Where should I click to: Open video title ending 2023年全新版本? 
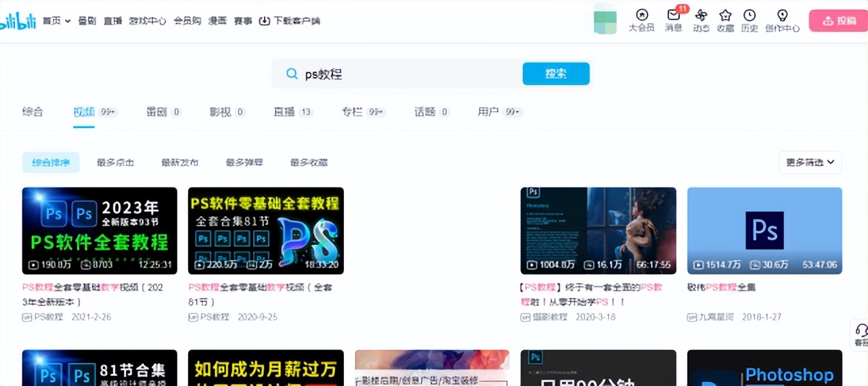(93, 295)
